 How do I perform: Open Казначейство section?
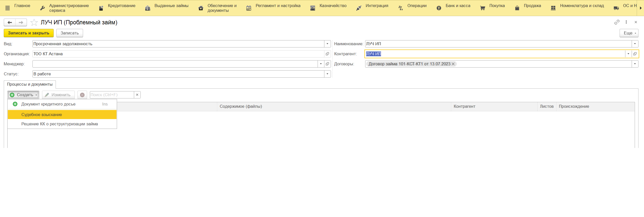(328, 8)
